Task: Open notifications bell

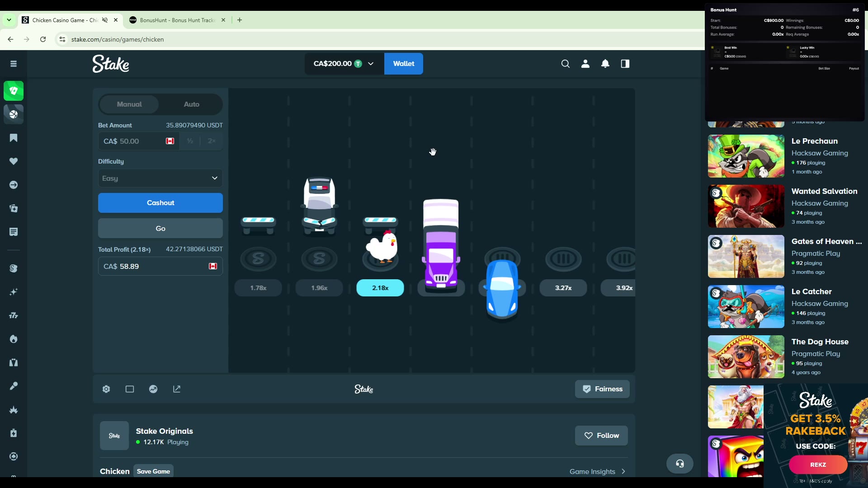Action: click(605, 64)
